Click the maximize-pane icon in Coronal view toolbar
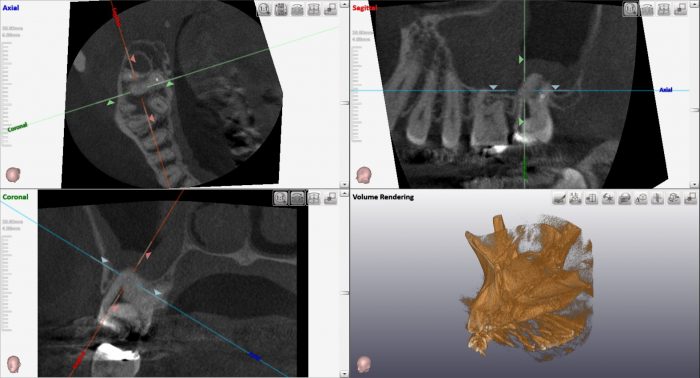 [330, 198]
